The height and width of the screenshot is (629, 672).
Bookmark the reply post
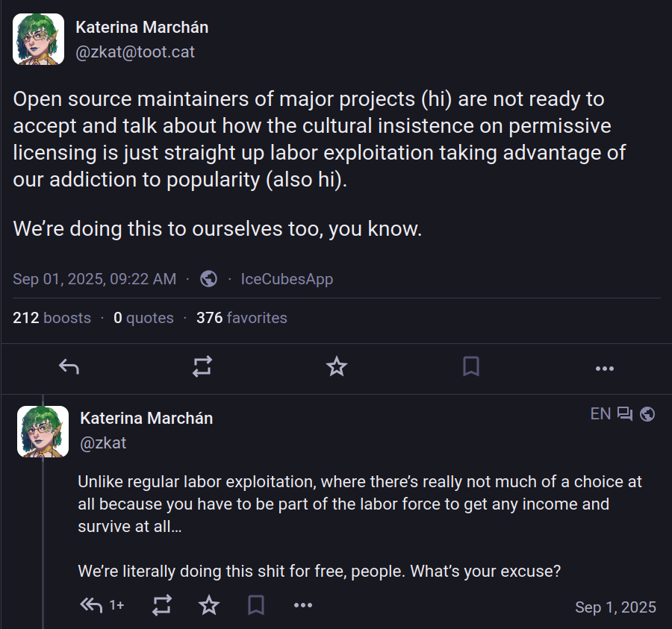pos(256,605)
